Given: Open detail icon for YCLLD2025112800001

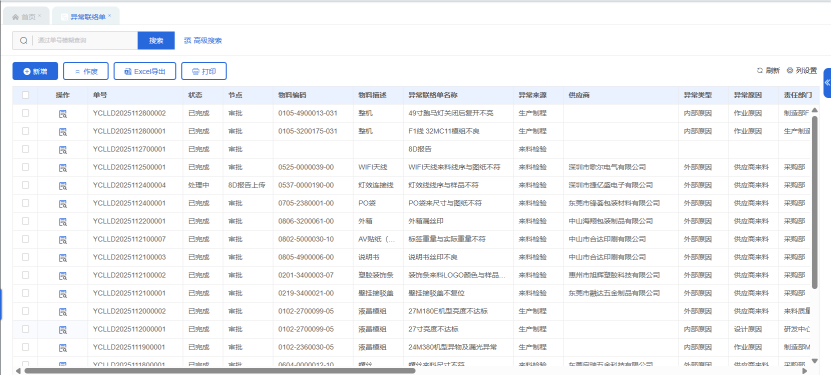Looking at the screenshot, I should pos(63,132).
